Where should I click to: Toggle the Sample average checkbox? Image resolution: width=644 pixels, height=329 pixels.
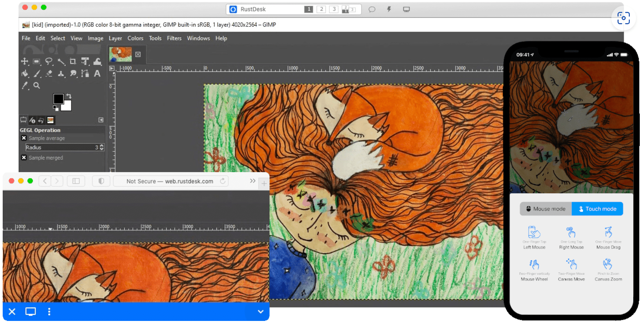coord(24,138)
